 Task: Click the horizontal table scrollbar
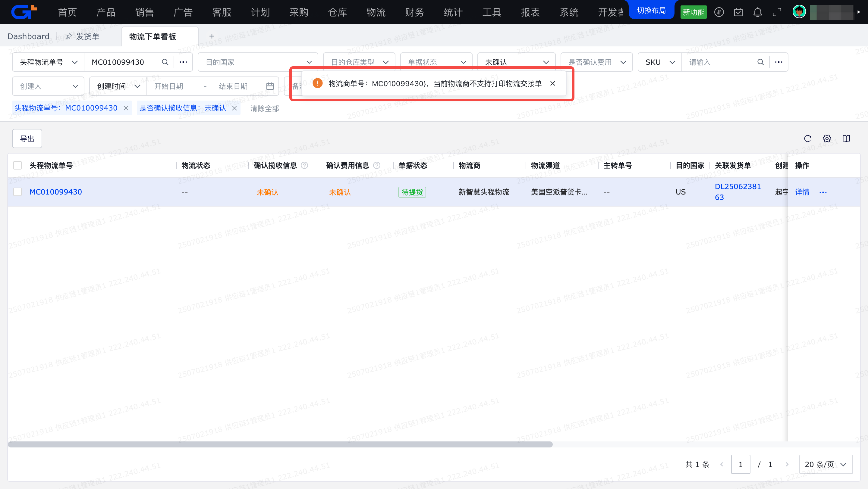(x=280, y=444)
